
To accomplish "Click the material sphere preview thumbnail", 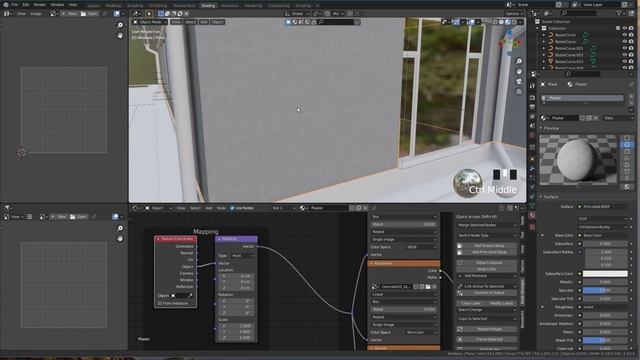I will [578, 160].
